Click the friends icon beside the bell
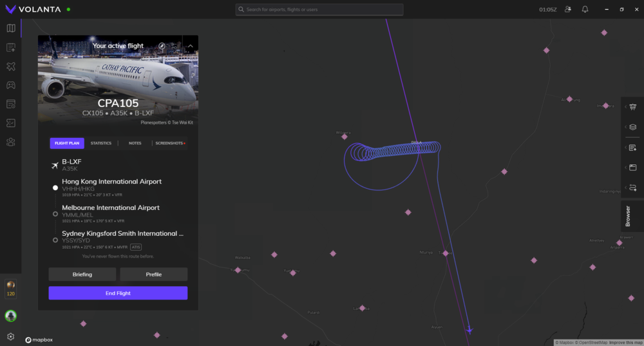The image size is (644, 346). point(567,10)
